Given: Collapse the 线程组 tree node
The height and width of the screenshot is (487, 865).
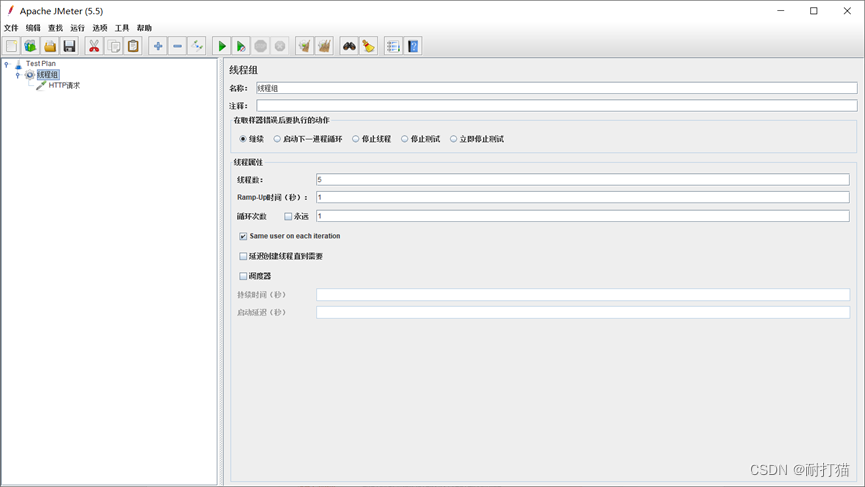Looking at the screenshot, I should click(x=18, y=75).
